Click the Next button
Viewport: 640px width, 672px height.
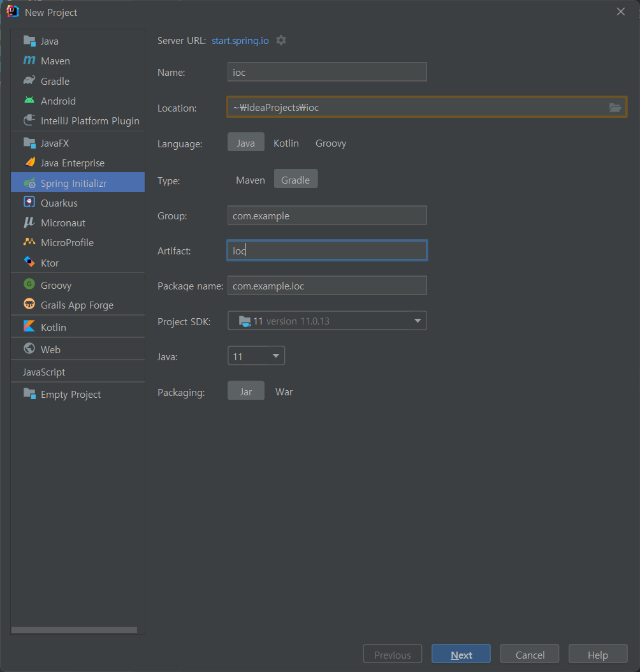461,654
